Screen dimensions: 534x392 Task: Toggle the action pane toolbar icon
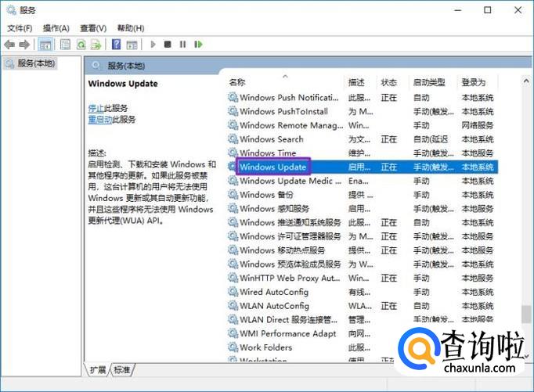[132, 45]
